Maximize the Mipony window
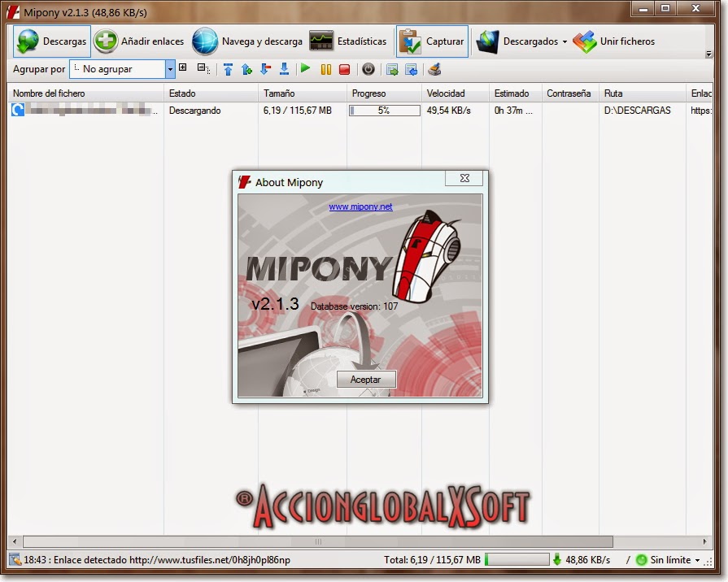The height and width of the screenshot is (582, 728). pos(665,9)
